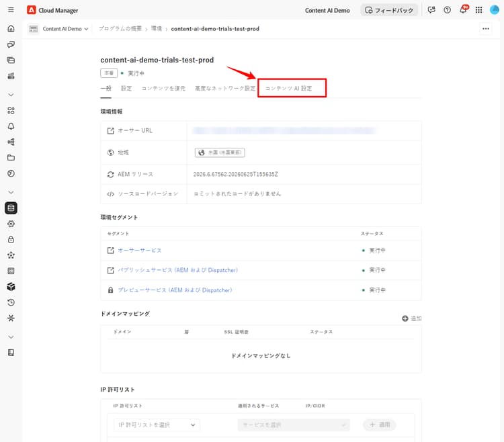
Task: Open the オーサーサービス link
Action: tap(140, 251)
